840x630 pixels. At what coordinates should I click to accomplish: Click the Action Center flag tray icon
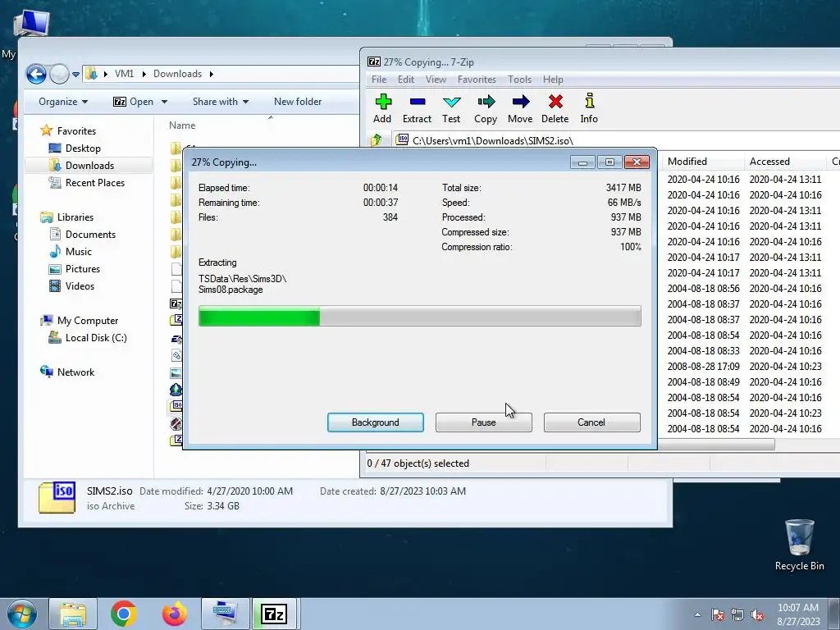[x=718, y=615]
